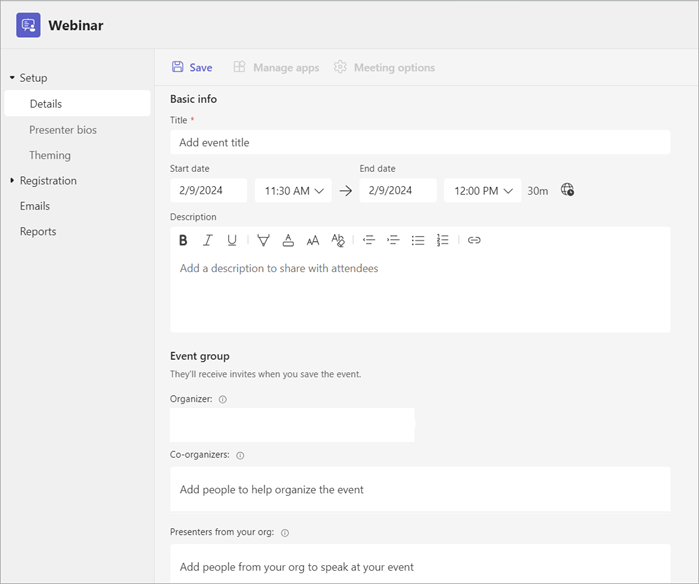This screenshot has height=584, width=699.
Task: Insert a numbered list
Action: 443,240
